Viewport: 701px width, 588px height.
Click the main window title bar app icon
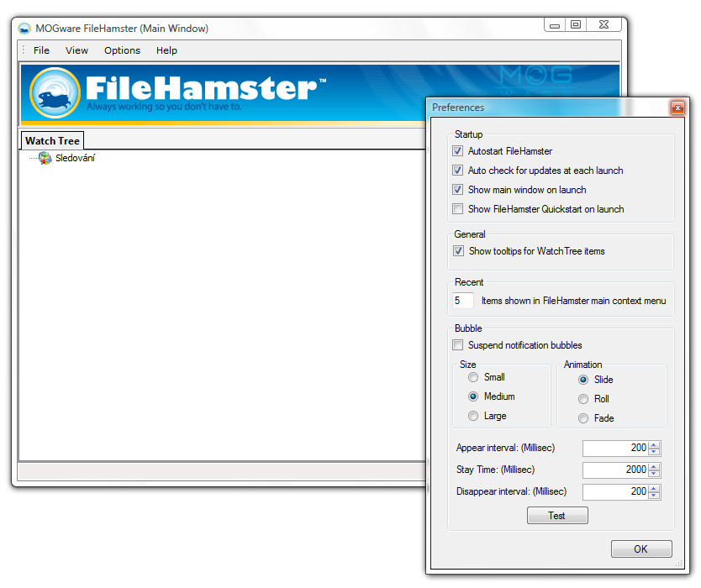[x=24, y=29]
